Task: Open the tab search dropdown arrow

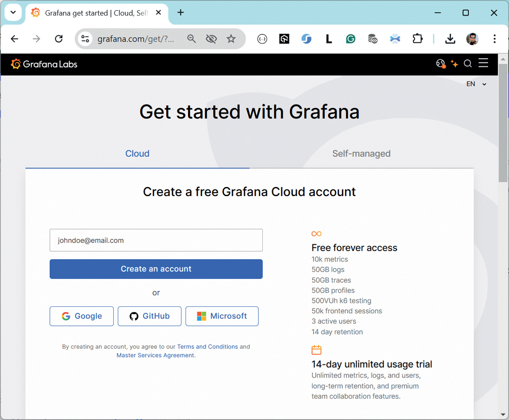Action: [13, 12]
